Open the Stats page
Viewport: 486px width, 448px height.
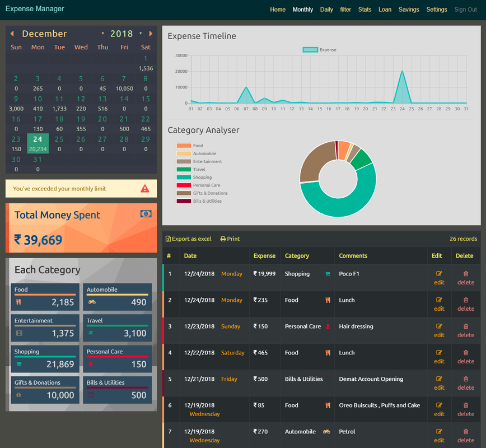pos(364,10)
